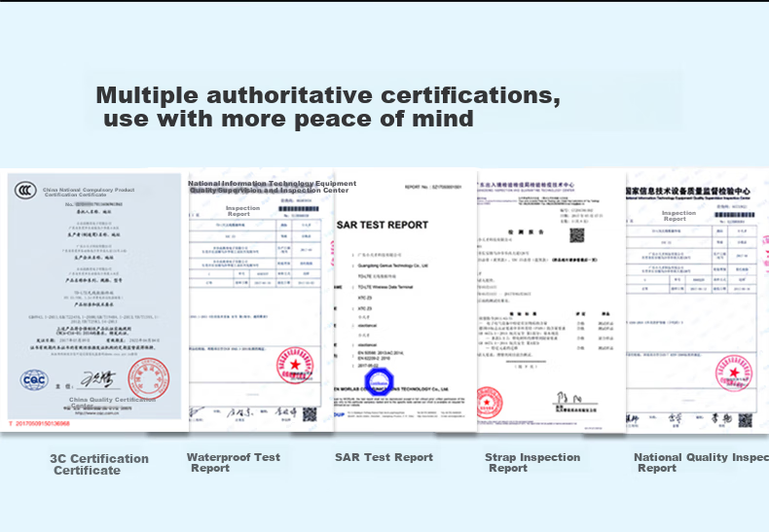This screenshot has width=769, height=532.
Task: Click the red star stamp on Waterproof report
Action: coord(295,366)
